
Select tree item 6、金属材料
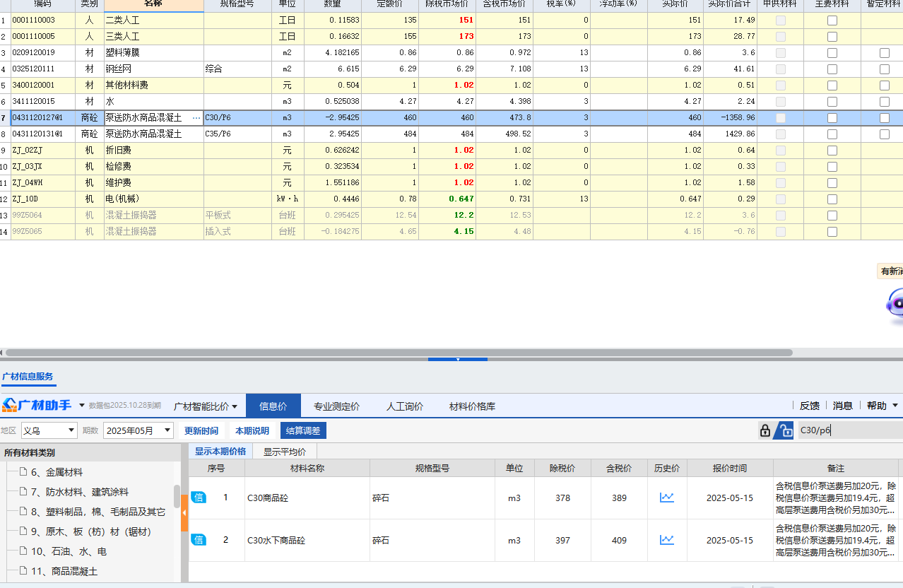(57, 472)
